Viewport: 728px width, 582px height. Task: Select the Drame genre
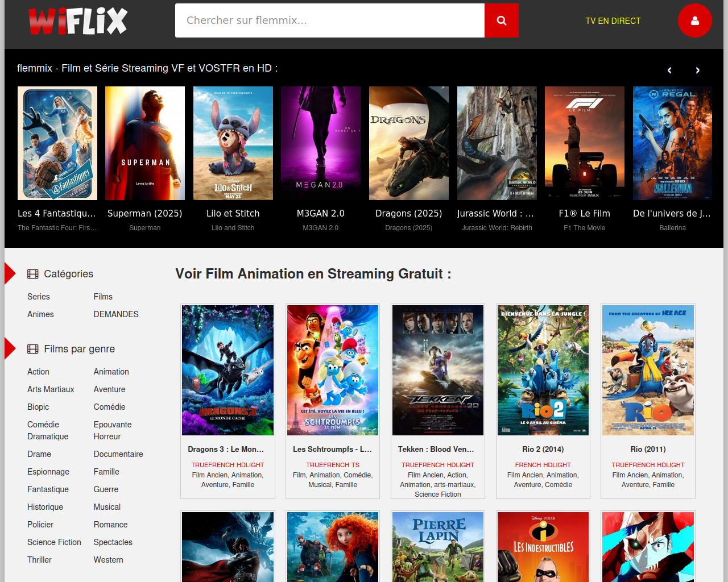[x=39, y=454]
